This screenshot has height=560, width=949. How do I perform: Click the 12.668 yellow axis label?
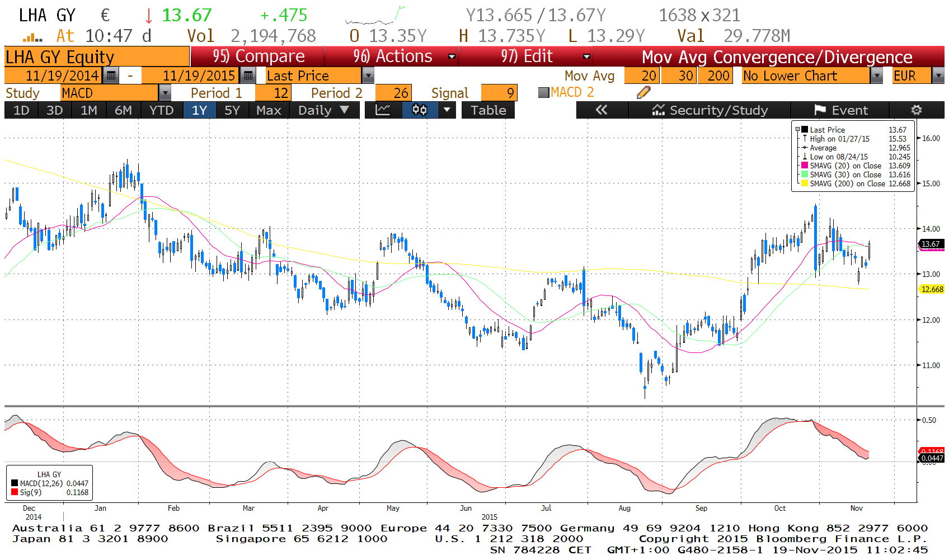tap(932, 289)
